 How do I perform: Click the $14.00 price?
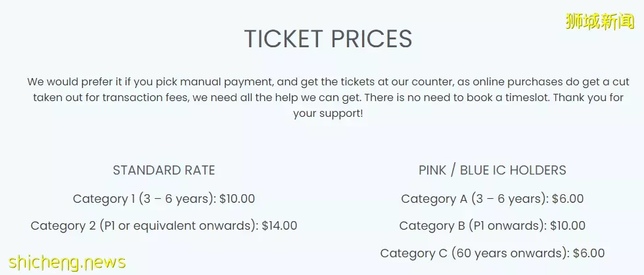pos(279,226)
